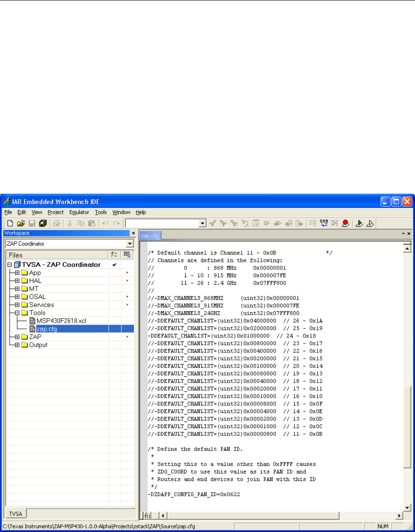Click the Cut scissors icon
415x532 pixels.
pyautogui.click(x=70, y=223)
